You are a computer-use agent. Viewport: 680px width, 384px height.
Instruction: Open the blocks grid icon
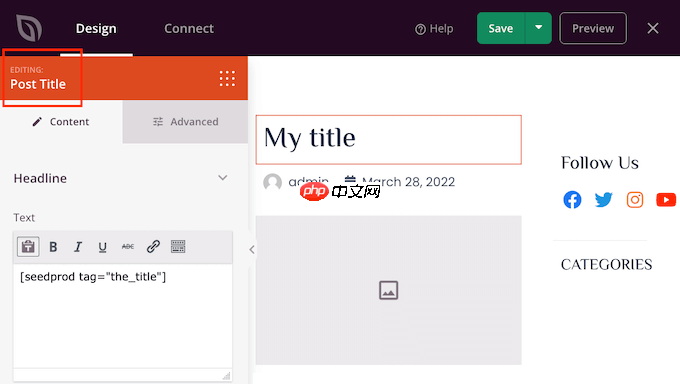pos(227,79)
